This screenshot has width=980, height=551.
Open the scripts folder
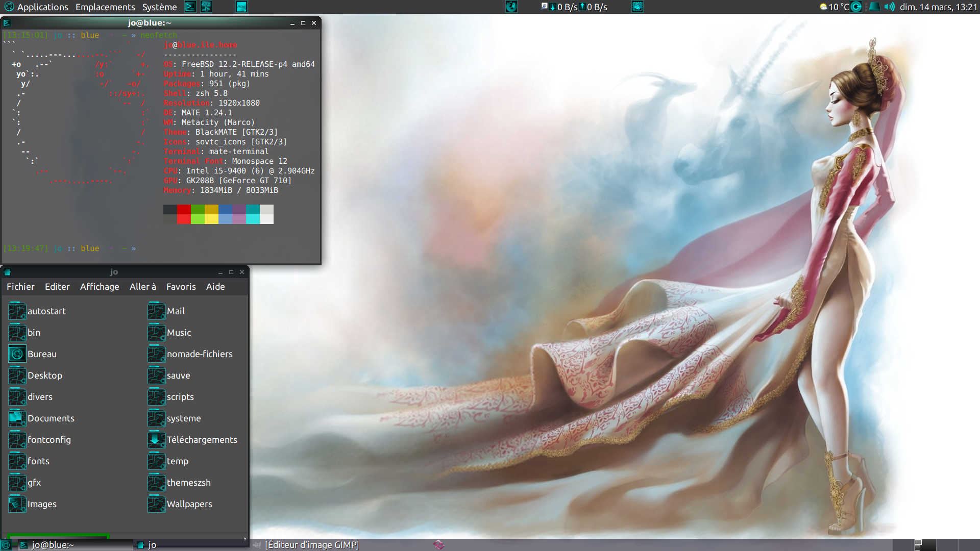coord(171,397)
